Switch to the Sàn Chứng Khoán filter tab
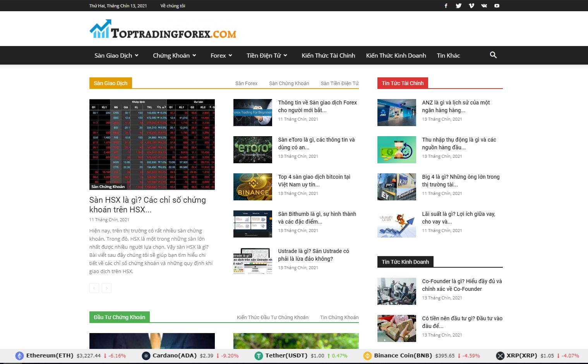The image size is (588, 364). coord(289,83)
